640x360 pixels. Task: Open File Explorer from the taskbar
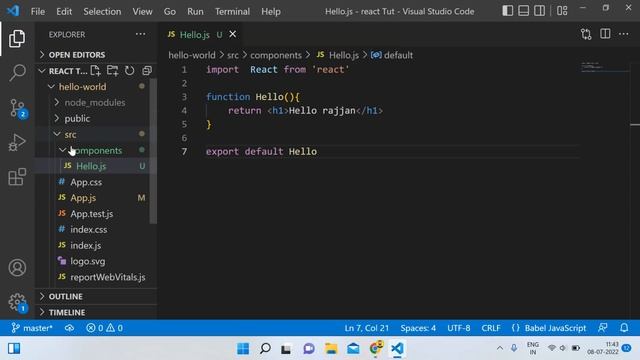[x=331, y=349]
